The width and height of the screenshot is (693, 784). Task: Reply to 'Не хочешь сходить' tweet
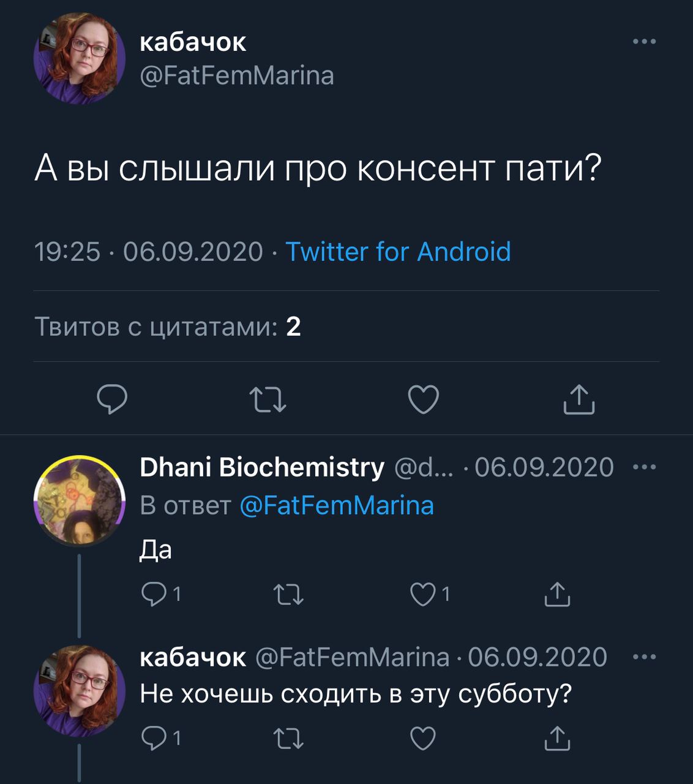pyautogui.click(x=152, y=738)
